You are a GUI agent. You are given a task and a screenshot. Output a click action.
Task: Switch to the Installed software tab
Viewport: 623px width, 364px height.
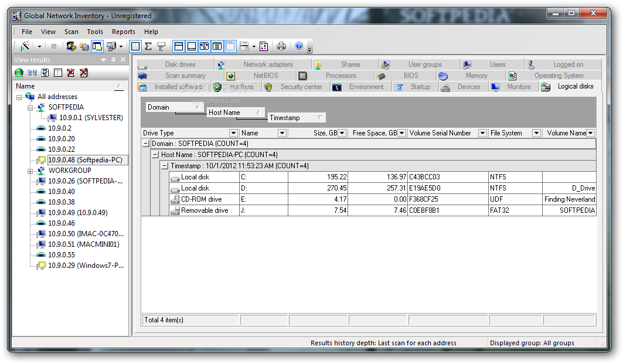point(173,87)
